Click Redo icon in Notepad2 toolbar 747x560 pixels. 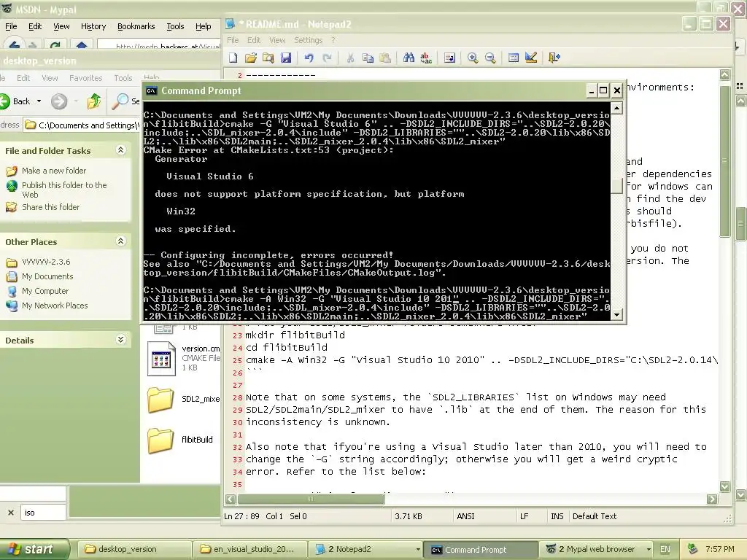(327, 58)
